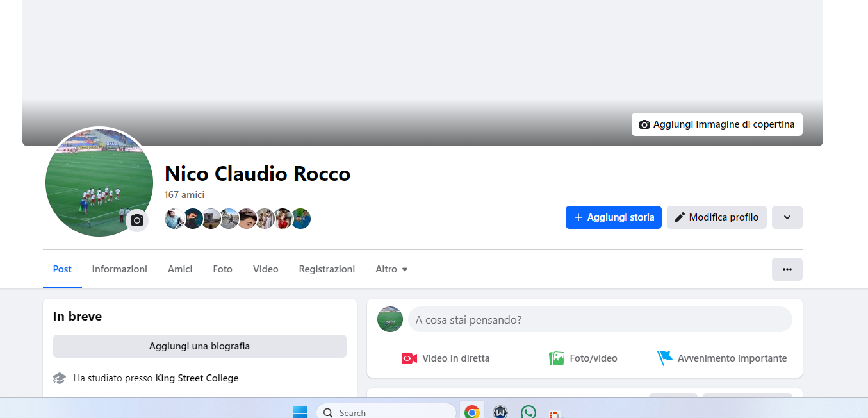The image size is (868, 418).
Task: Expand the chevron dropdown beside Modifica profilo
Action: [787, 217]
